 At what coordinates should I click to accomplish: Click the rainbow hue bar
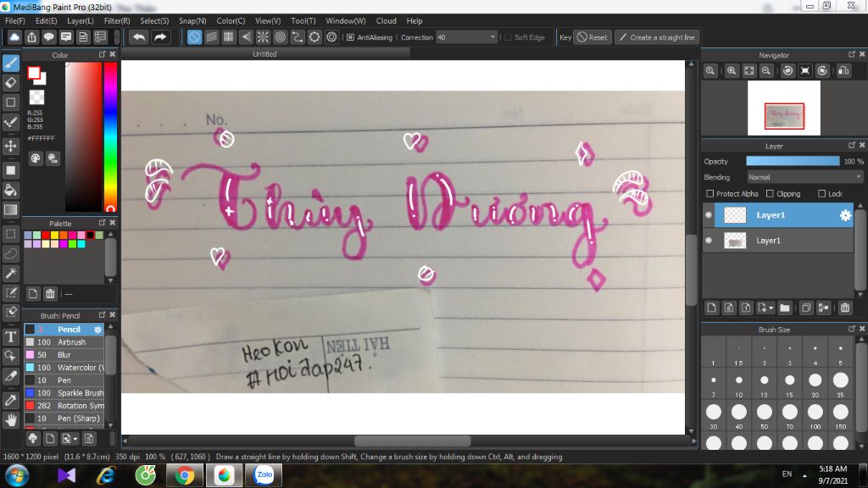(x=110, y=136)
